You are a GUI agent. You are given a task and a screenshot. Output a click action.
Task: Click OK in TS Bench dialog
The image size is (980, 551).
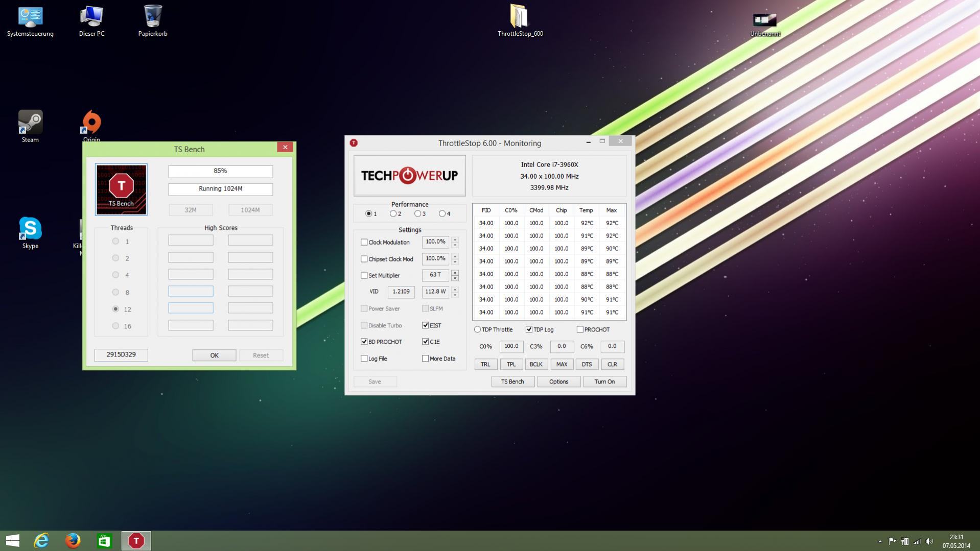pyautogui.click(x=214, y=355)
